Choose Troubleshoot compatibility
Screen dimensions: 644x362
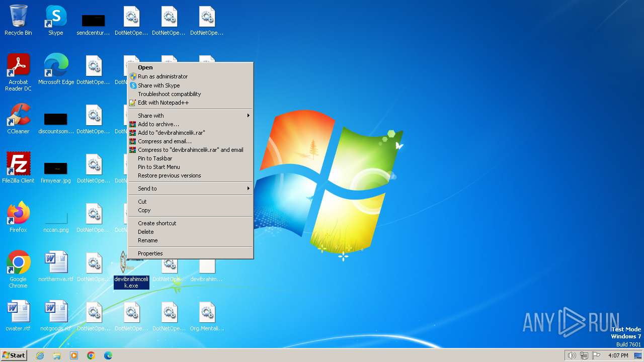(190, 94)
